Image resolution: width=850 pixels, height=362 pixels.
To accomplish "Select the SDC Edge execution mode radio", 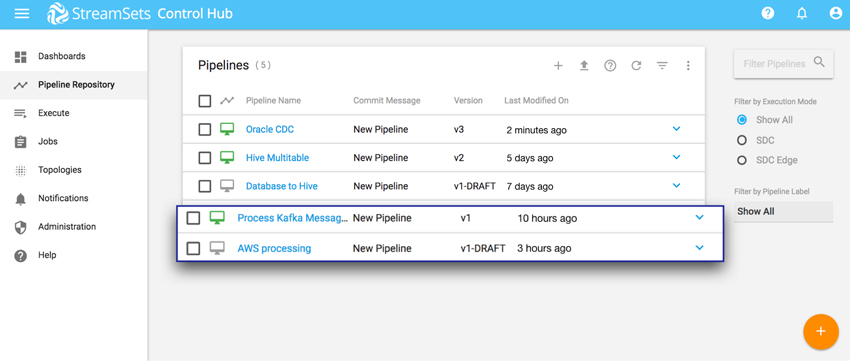I will click(742, 160).
